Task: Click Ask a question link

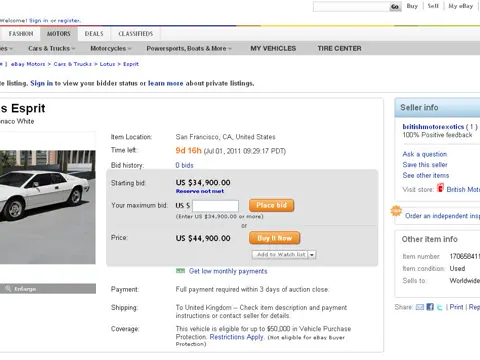Action: [x=425, y=154]
